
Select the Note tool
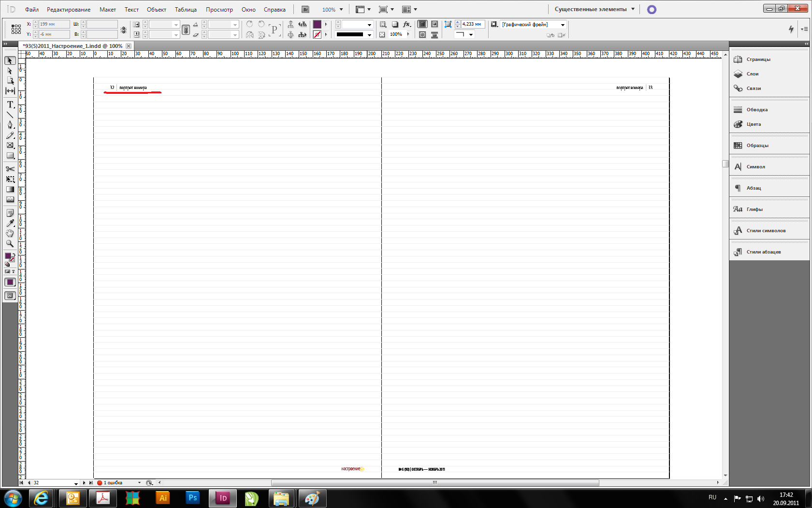pos(10,213)
